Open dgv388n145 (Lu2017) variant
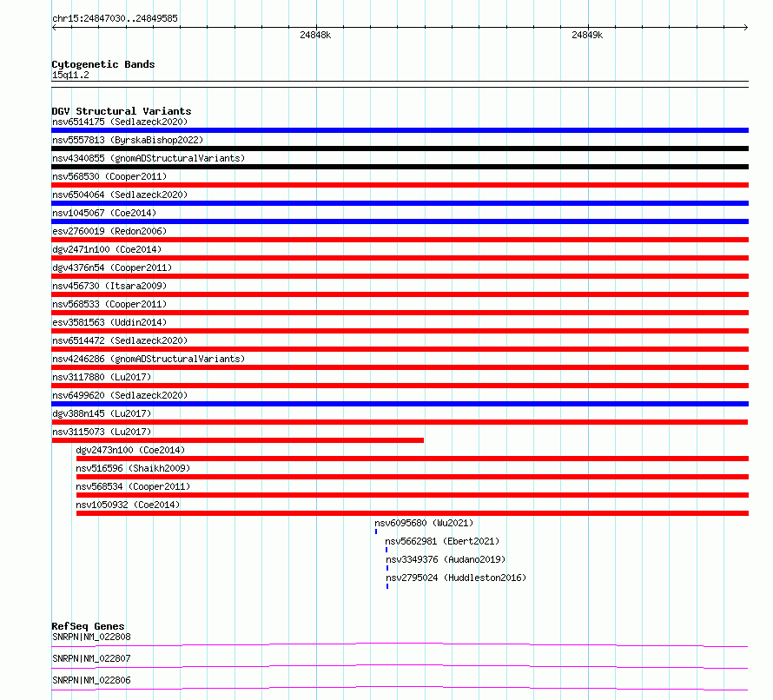Screen dimensions: 773x700 [102, 413]
